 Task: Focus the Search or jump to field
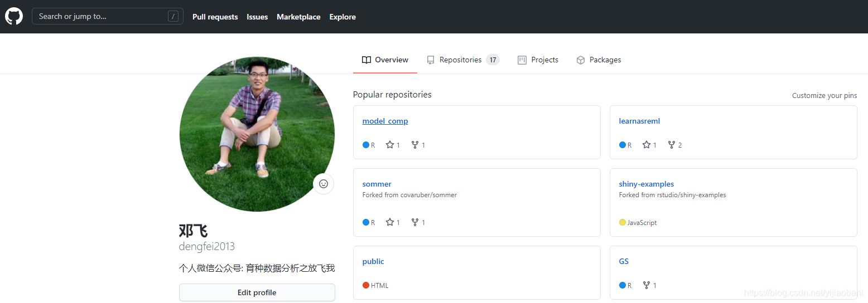[108, 16]
